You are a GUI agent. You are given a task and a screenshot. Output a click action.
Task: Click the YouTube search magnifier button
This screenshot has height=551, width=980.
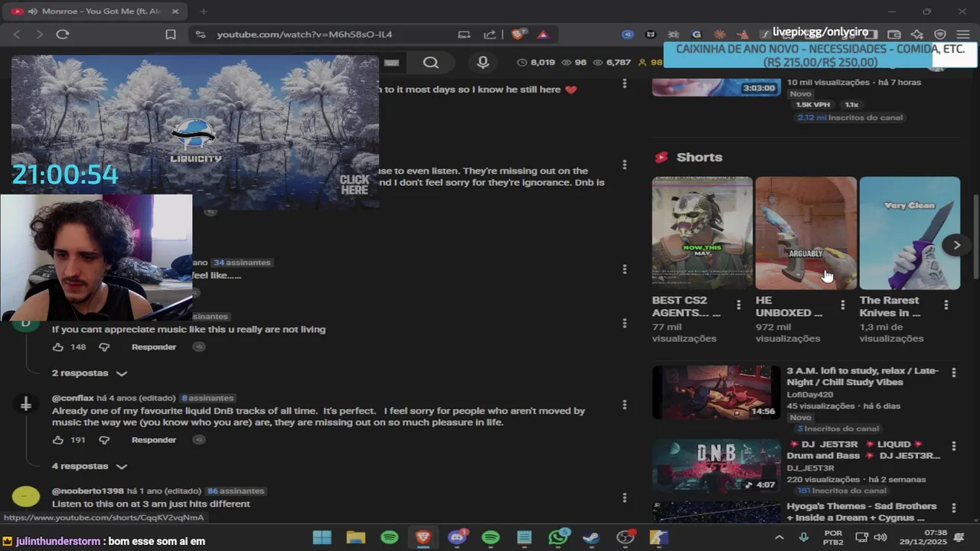pyautogui.click(x=431, y=63)
